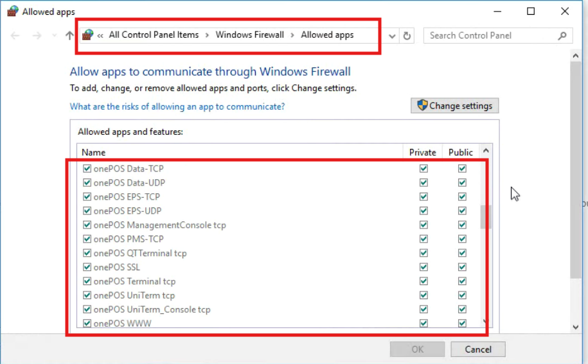Toggle the onePOS EPS-TCP enable checkbox
Viewport: 588px width, 364px height.
(x=87, y=196)
